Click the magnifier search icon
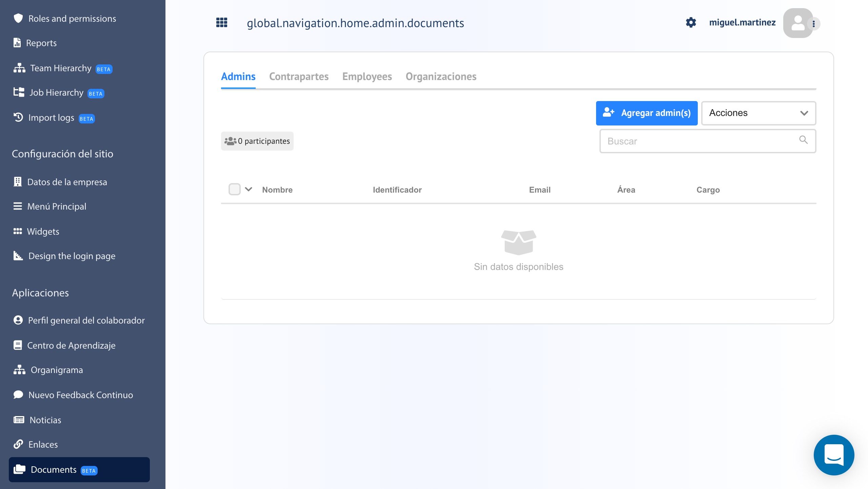 803,140
